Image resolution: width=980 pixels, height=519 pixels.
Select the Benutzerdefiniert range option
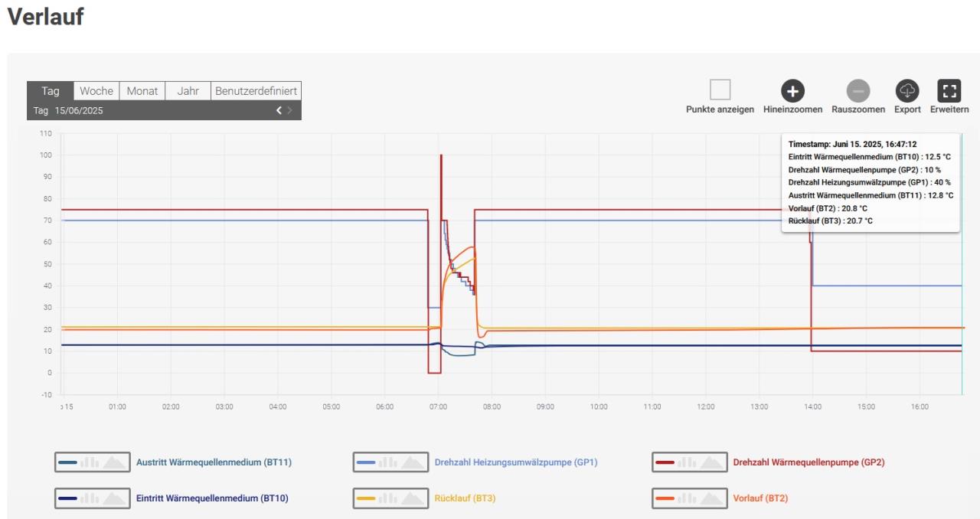click(x=256, y=91)
